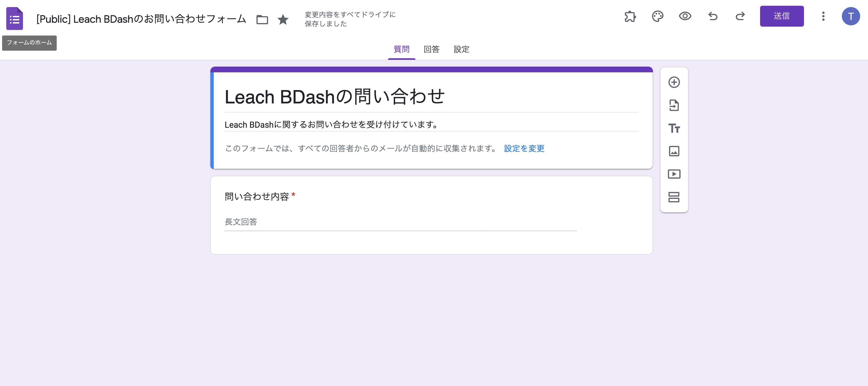
Task: Add a new question with the plus icon
Action: pos(674,83)
